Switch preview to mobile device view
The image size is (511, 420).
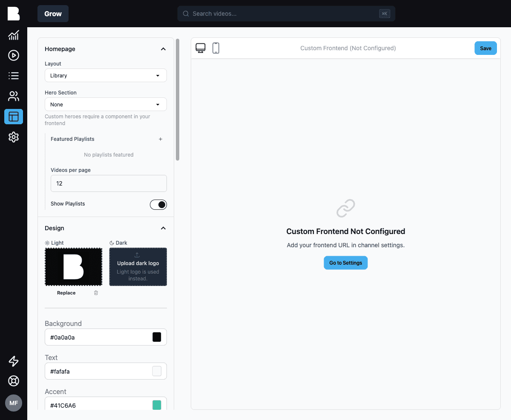(216, 48)
